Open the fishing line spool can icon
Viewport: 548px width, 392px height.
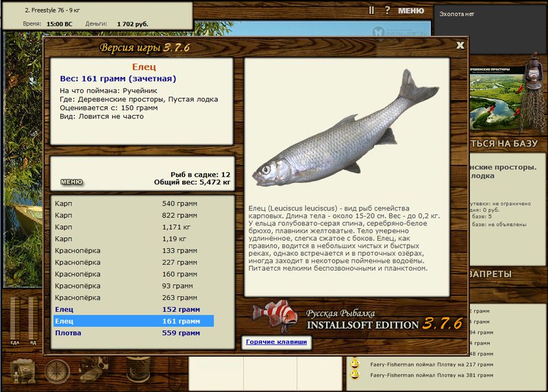point(138,370)
